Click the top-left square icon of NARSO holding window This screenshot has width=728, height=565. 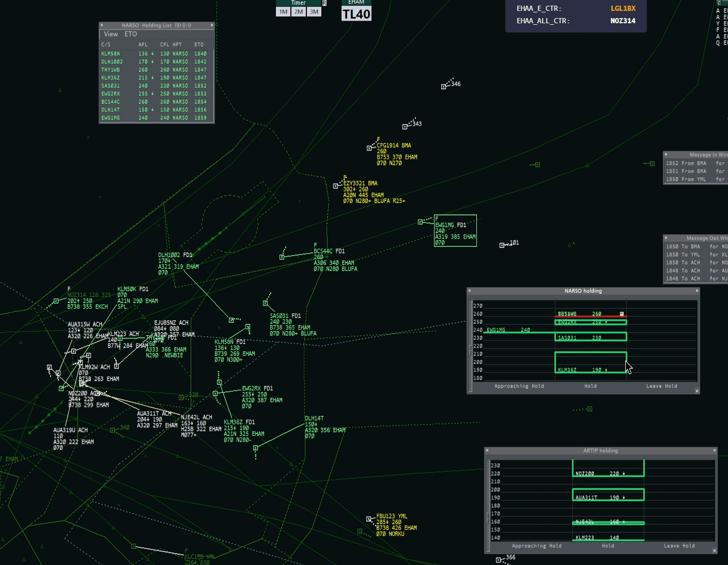coord(470,291)
